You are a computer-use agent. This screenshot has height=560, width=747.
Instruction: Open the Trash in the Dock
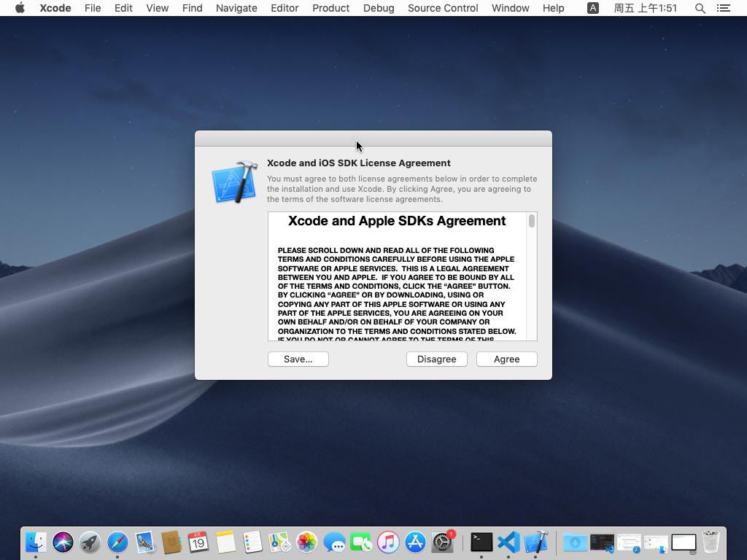[x=711, y=542]
